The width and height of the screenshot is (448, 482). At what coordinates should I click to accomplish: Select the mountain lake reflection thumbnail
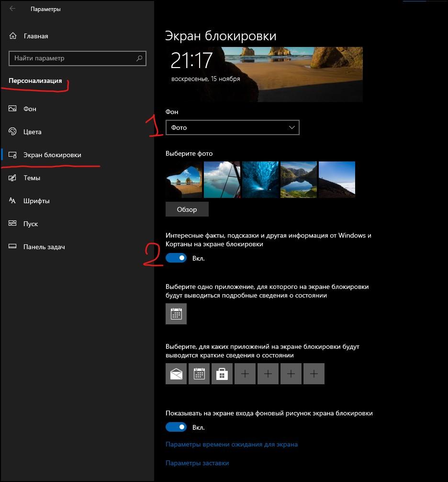coord(299,180)
